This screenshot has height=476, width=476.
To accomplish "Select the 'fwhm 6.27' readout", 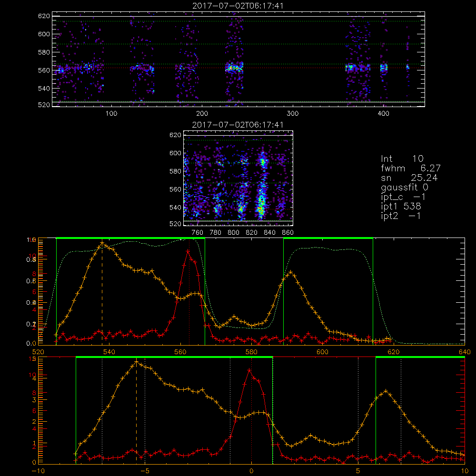I will pyautogui.click(x=411, y=168).
